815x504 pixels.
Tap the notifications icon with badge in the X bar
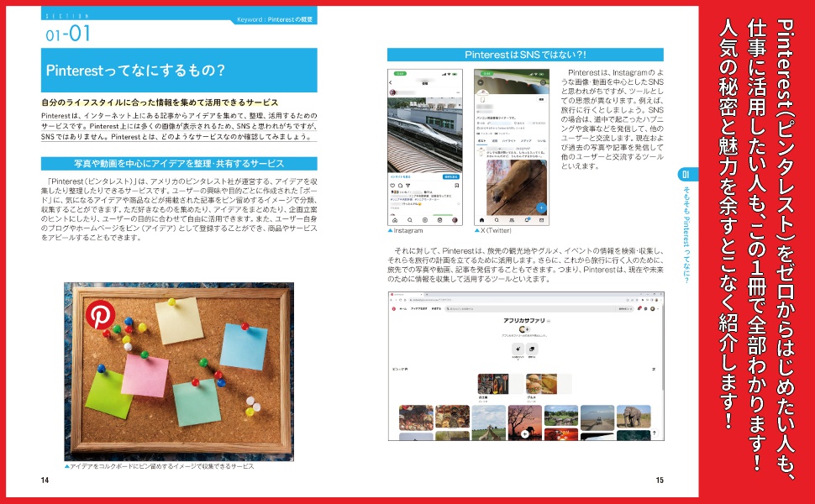pyautogui.click(x=527, y=219)
